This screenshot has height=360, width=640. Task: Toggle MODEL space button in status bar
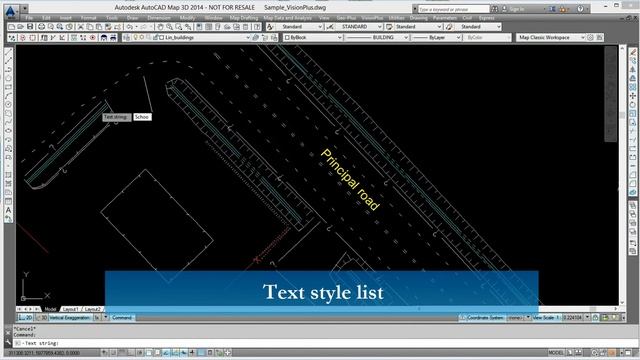pyautogui.click(x=556, y=353)
